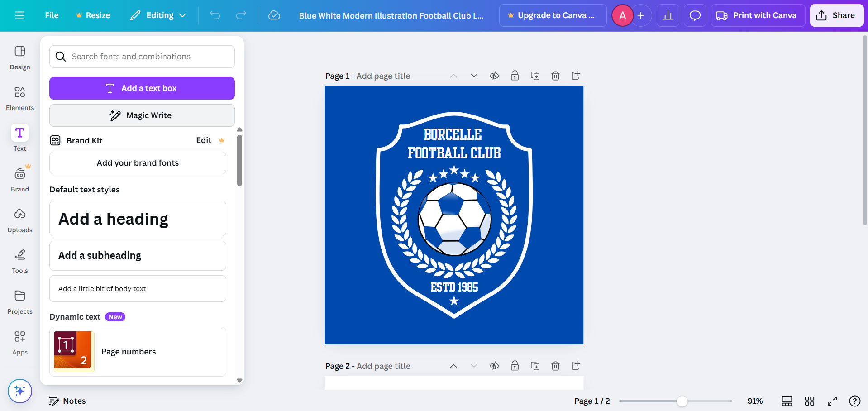868x411 pixels.
Task: Hide Page 1 using the eye toggle
Action: point(494,76)
